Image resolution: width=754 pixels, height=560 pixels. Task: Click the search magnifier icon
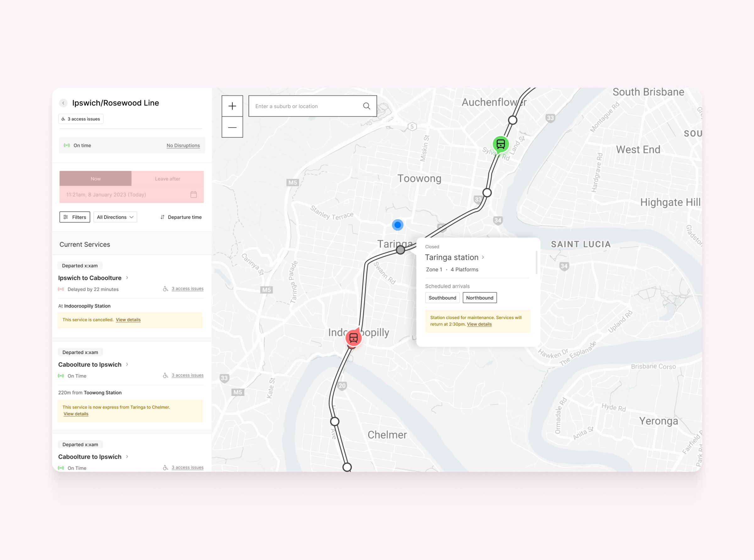click(x=366, y=106)
